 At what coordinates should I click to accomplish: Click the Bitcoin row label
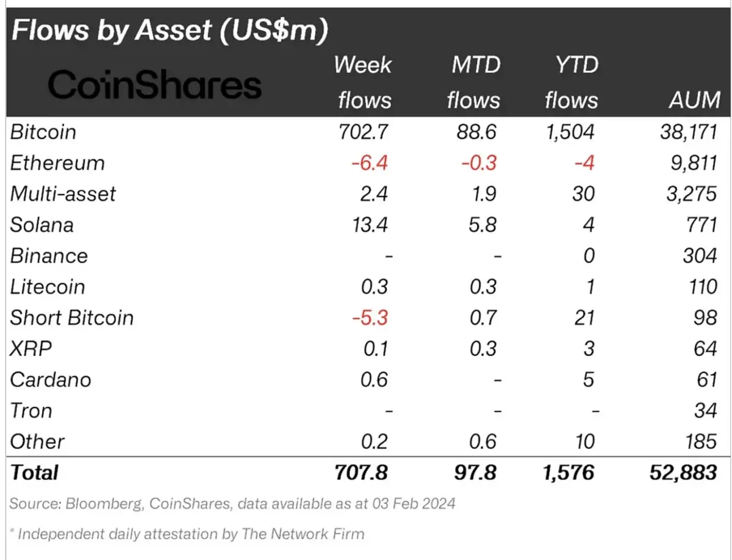pyautogui.click(x=43, y=132)
